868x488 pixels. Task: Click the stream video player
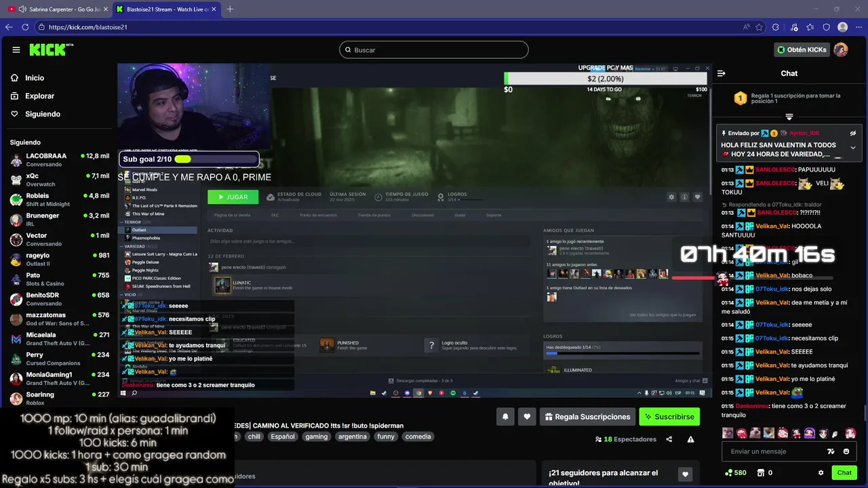tap(414, 230)
